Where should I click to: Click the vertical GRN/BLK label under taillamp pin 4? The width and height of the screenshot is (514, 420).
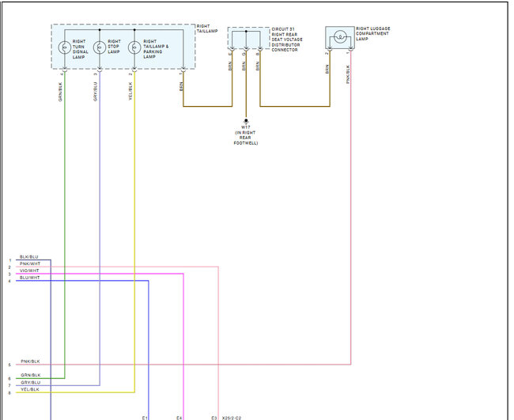click(x=60, y=92)
